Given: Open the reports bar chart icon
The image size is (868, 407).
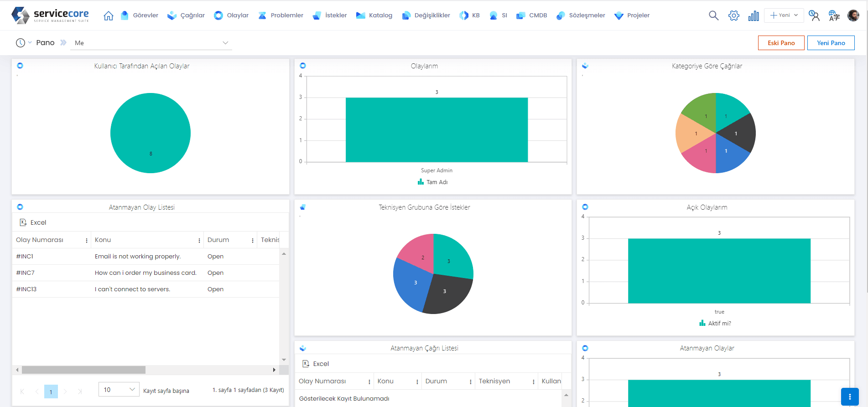Looking at the screenshot, I should [x=754, y=15].
